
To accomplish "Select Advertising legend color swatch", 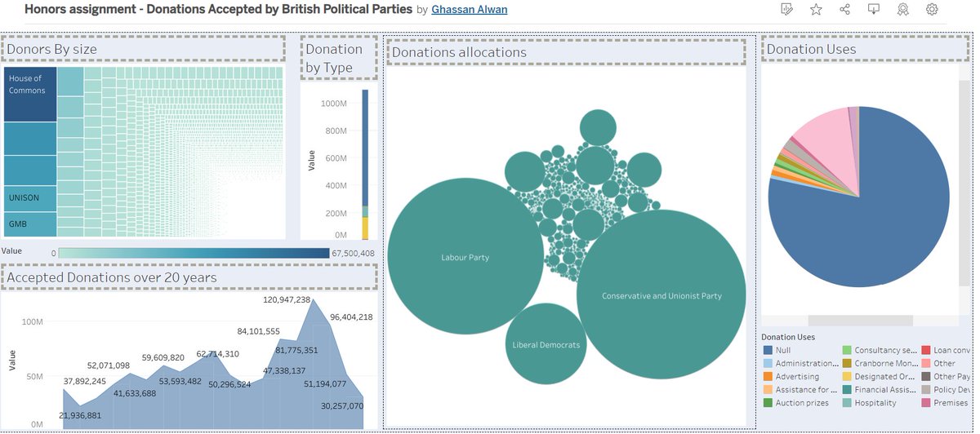I will point(768,376).
